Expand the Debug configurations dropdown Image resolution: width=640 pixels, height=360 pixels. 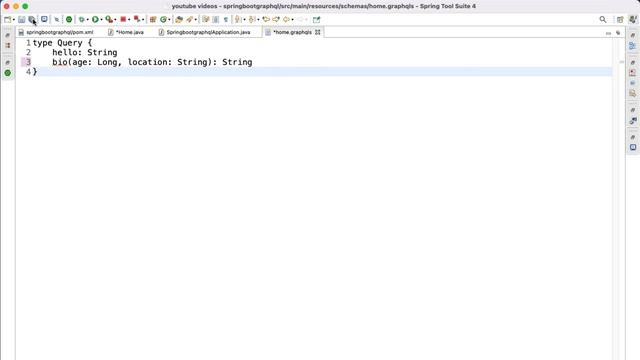(87, 20)
